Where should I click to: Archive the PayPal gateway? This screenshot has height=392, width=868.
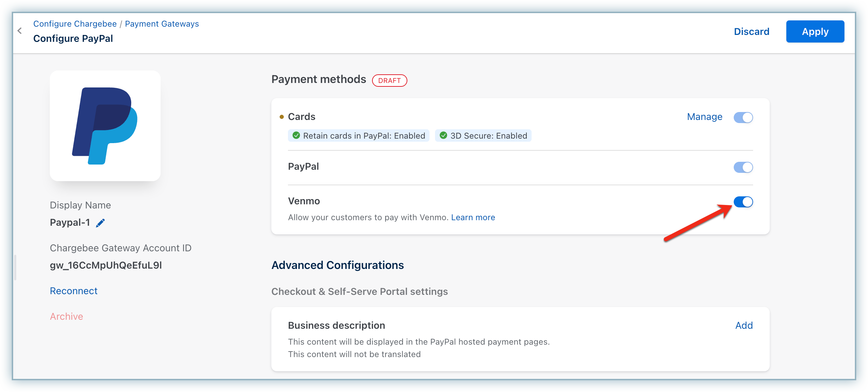[x=66, y=316]
